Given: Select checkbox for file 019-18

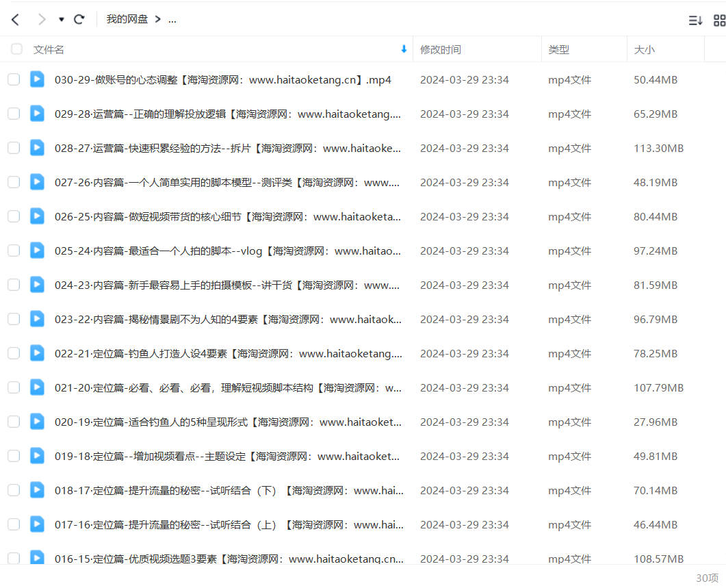Looking at the screenshot, I should [x=14, y=456].
